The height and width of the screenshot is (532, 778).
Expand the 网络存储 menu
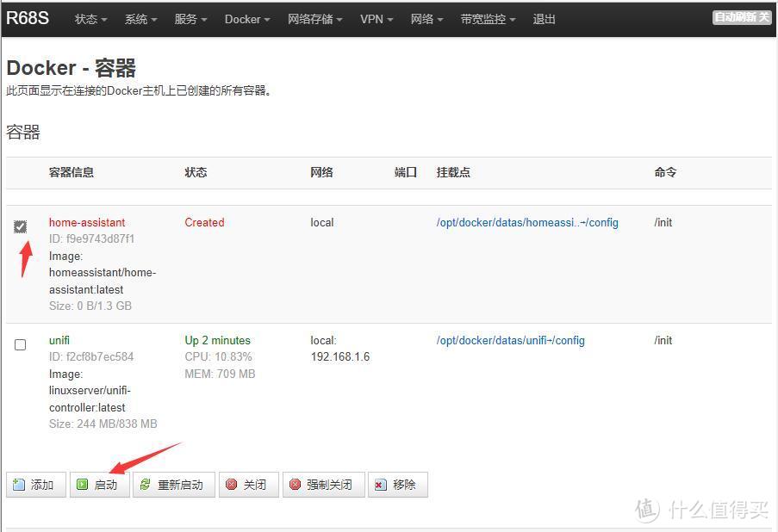[315, 19]
